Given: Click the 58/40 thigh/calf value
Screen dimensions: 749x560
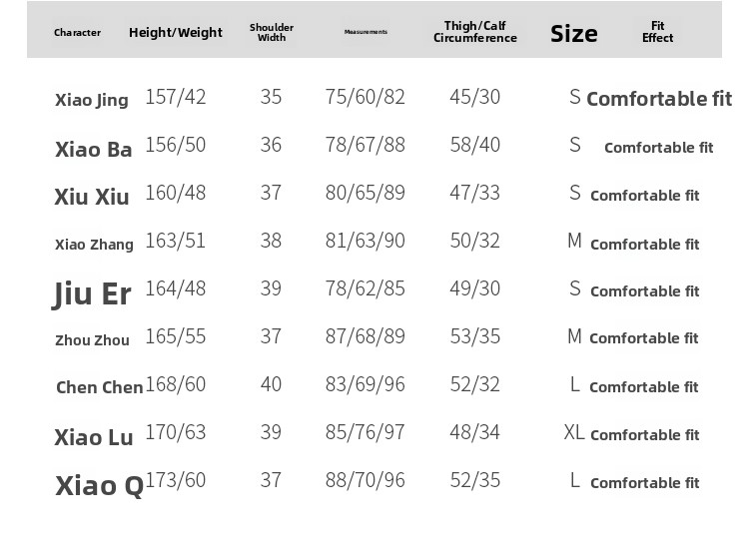Looking at the screenshot, I should pyautogui.click(x=475, y=145).
